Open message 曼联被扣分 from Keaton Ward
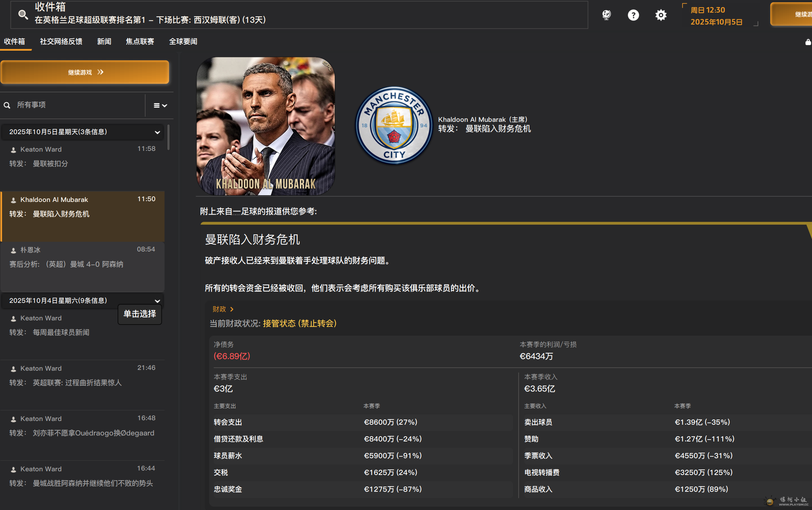Image resolution: width=812 pixels, height=510 pixels. [83, 166]
